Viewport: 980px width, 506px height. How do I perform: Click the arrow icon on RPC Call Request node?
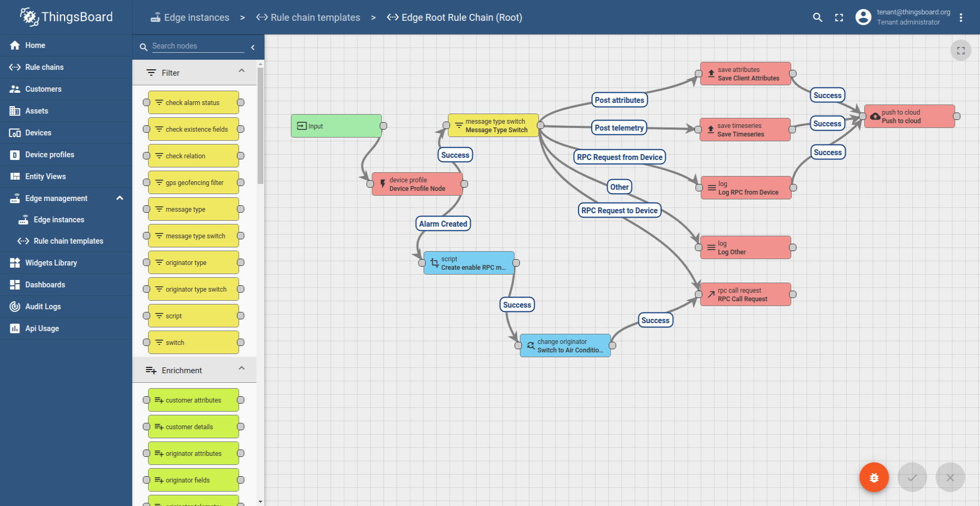(711, 294)
